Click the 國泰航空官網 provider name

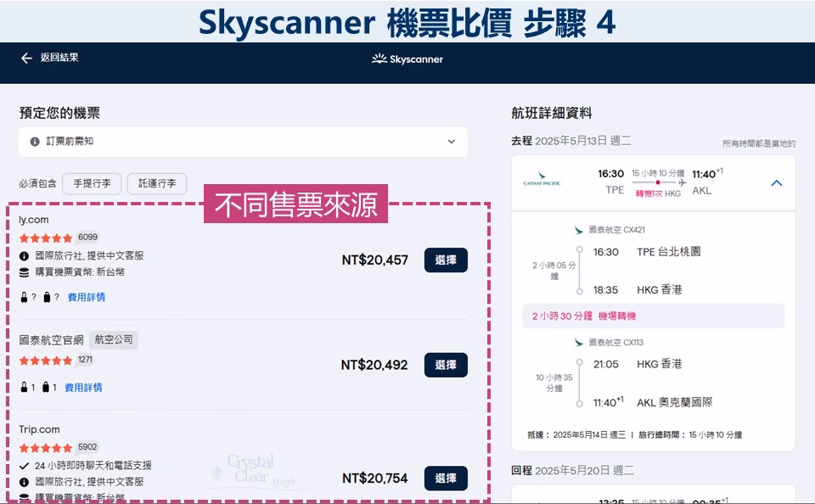click(x=52, y=340)
